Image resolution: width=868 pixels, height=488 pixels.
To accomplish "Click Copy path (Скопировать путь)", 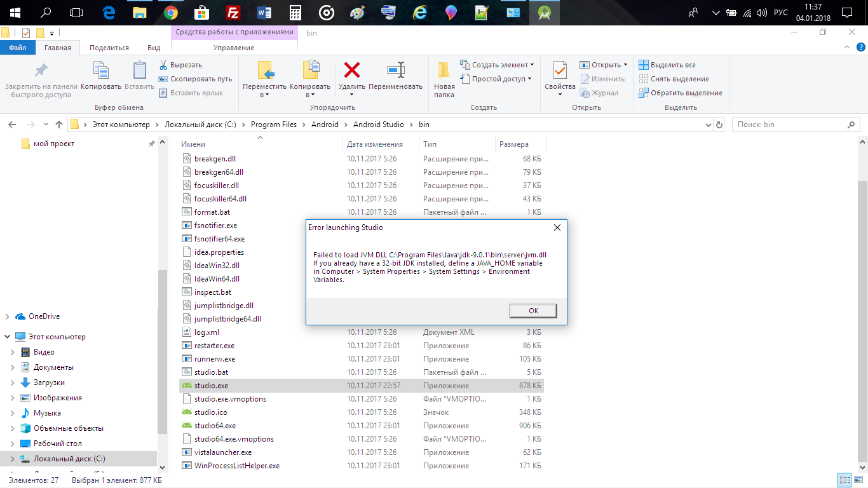I will (x=194, y=79).
